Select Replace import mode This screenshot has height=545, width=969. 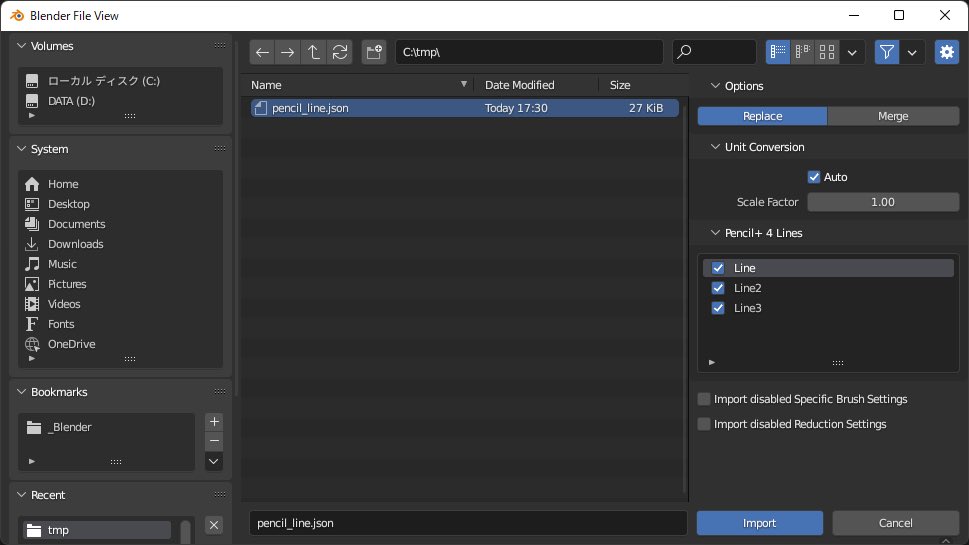[762, 116]
